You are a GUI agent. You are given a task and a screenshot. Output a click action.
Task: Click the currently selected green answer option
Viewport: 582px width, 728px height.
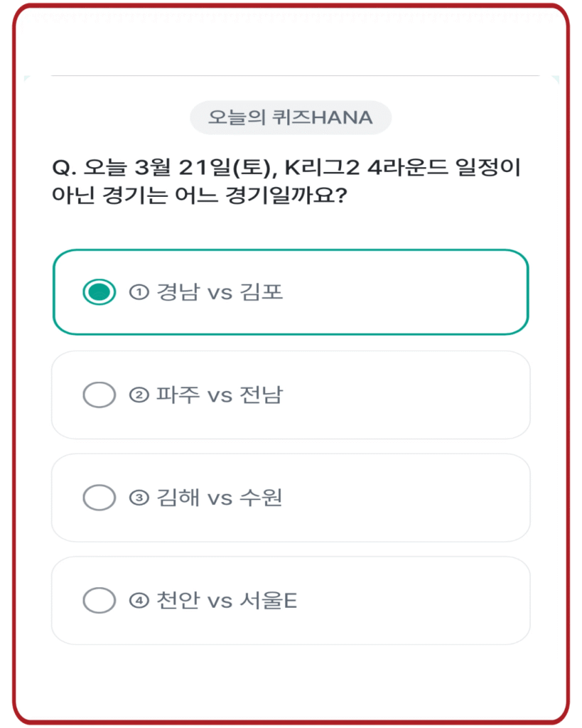291,291
